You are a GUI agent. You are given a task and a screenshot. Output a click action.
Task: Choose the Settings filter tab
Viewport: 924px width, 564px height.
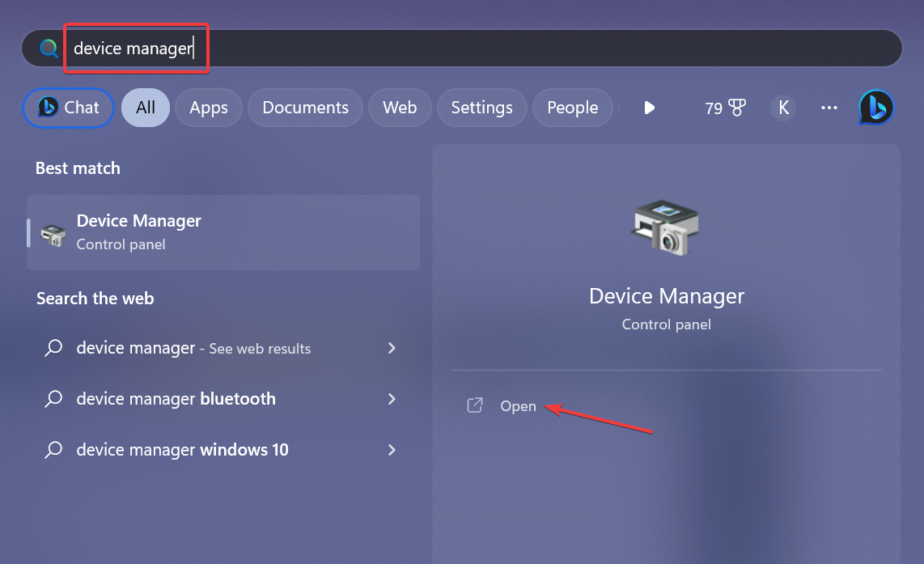click(x=481, y=108)
